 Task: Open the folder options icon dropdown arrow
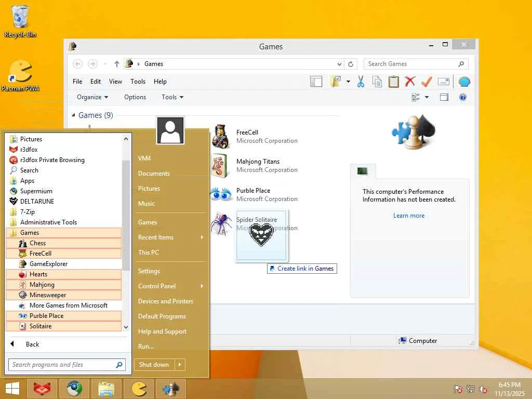pyautogui.click(x=348, y=82)
